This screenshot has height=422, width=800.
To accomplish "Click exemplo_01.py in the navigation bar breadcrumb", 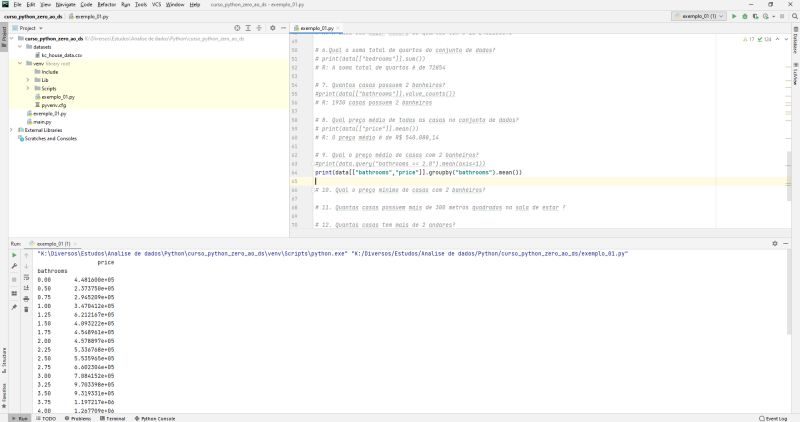I will pyautogui.click(x=89, y=16).
